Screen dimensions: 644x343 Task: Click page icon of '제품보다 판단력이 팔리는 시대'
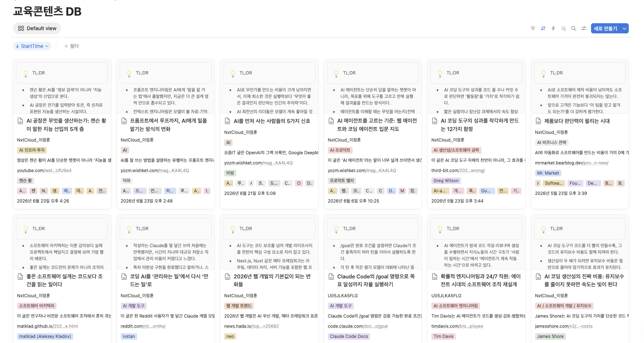(538, 121)
